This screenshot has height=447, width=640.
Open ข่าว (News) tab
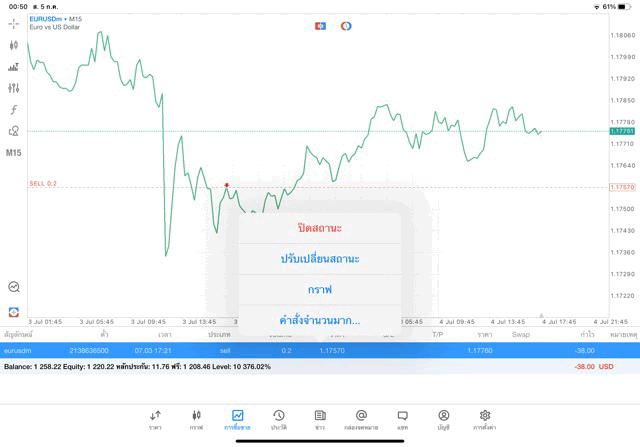pyautogui.click(x=320, y=418)
